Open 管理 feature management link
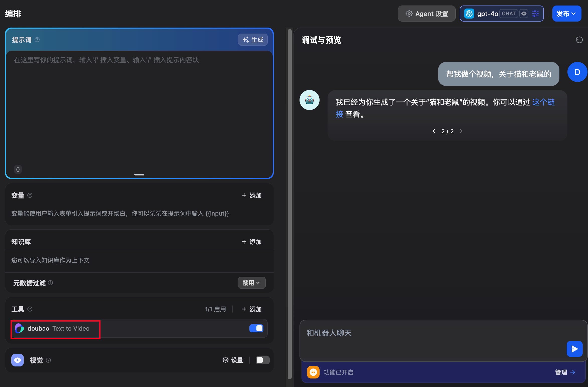 [x=565, y=372]
